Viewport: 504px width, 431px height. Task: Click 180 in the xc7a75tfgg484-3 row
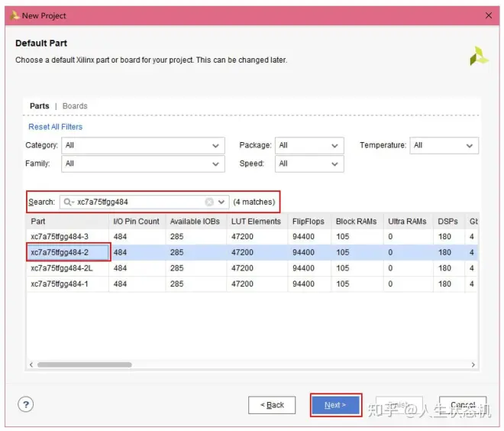click(444, 237)
